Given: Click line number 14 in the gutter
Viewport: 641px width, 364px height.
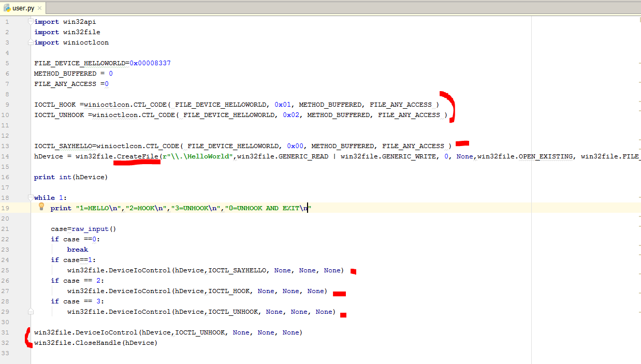Looking at the screenshot, I should (x=6, y=156).
